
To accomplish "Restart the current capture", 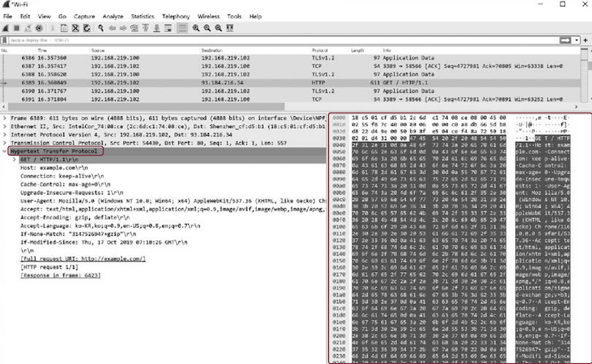I will pos(28,29).
